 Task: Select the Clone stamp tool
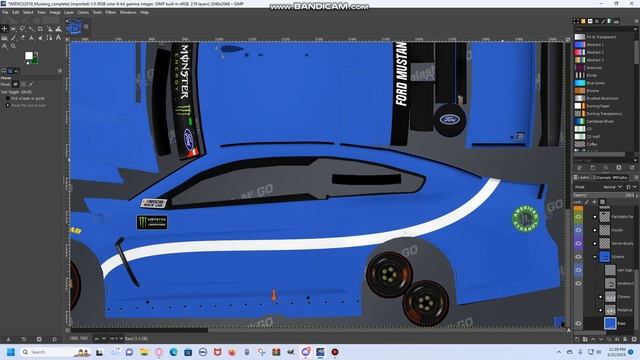coord(31,38)
